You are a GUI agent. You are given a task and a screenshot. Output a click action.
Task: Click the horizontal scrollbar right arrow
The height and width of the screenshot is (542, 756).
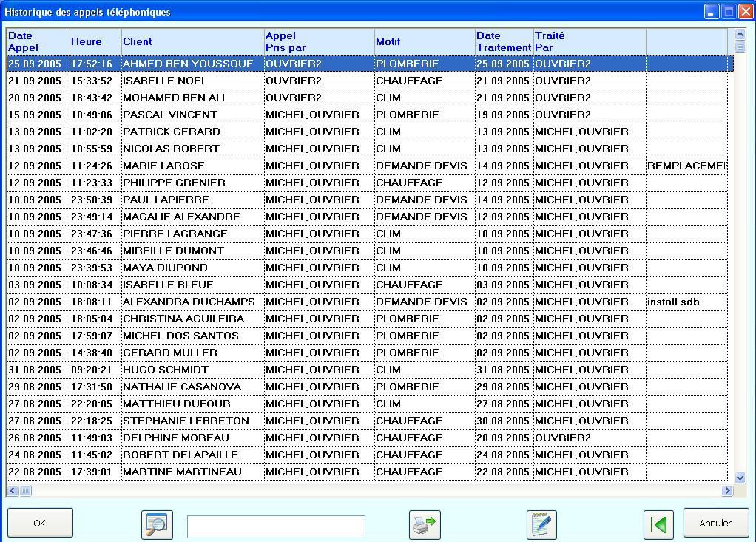(727, 490)
